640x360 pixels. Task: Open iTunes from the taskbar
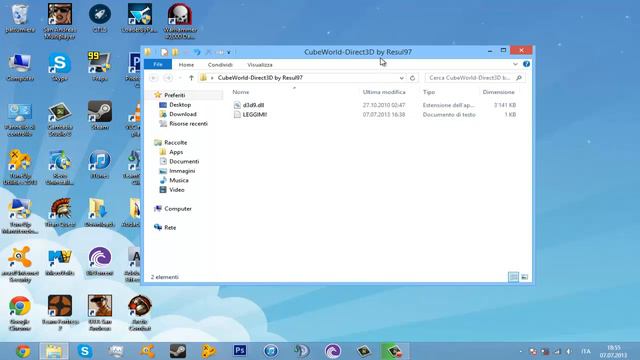(x=271, y=351)
